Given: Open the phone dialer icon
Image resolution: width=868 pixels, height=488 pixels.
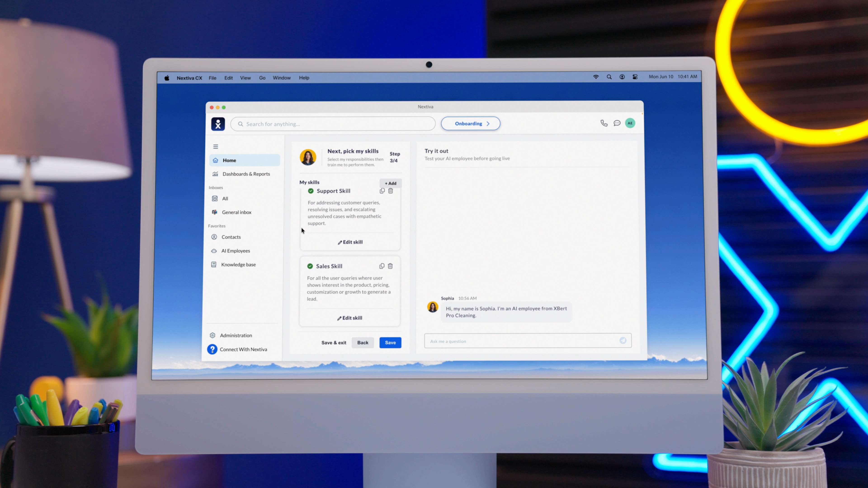Looking at the screenshot, I should point(604,123).
